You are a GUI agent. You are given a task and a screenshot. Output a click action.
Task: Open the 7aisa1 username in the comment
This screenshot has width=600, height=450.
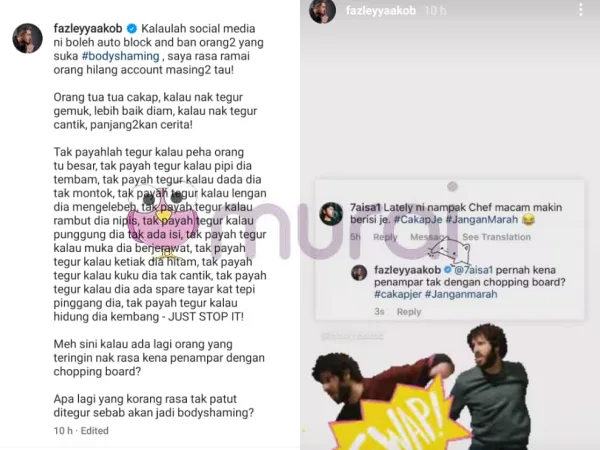coord(365,207)
